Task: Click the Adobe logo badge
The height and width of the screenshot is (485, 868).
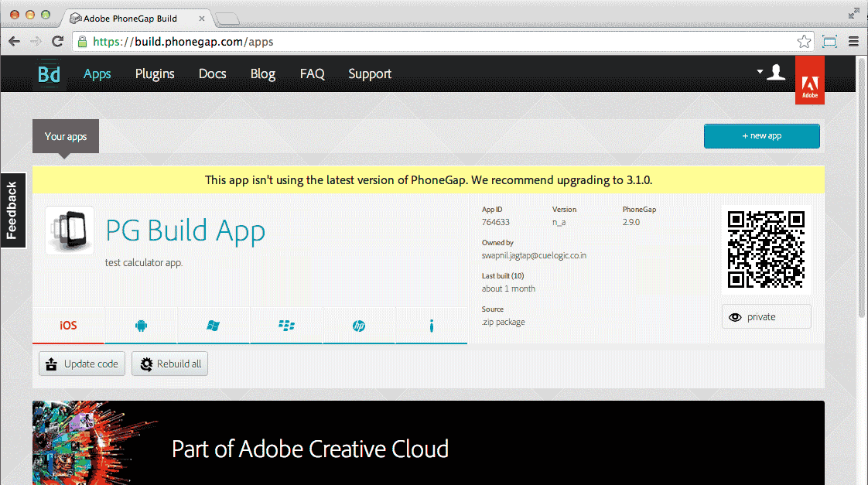Action: tap(809, 84)
